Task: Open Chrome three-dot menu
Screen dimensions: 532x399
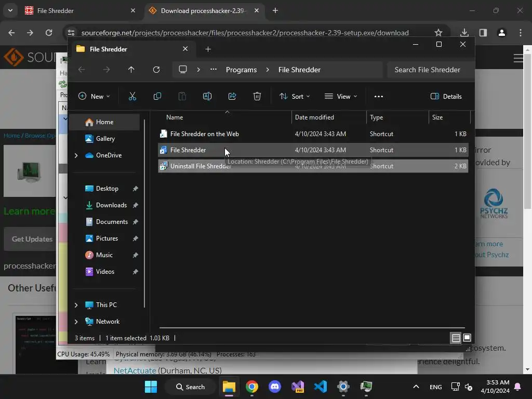Action: coord(521,33)
